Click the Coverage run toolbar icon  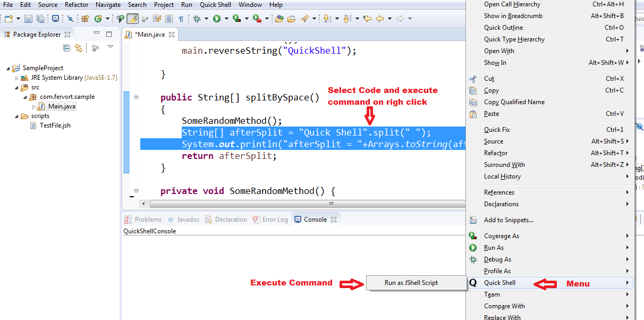[x=236, y=19]
